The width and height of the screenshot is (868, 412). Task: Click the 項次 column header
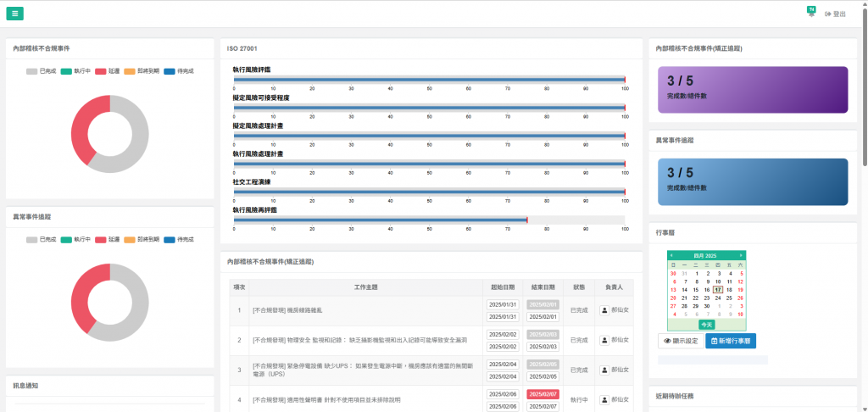(x=239, y=287)
